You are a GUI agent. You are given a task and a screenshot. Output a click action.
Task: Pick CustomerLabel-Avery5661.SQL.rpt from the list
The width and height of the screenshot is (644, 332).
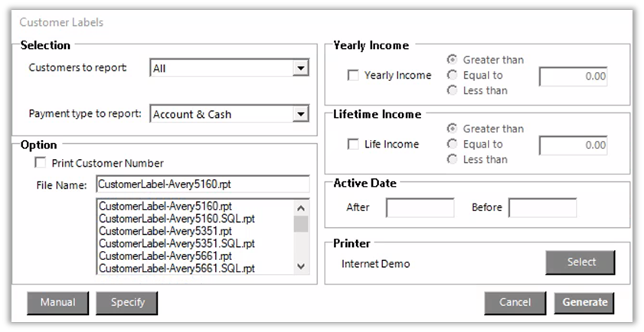click(177, 268)
